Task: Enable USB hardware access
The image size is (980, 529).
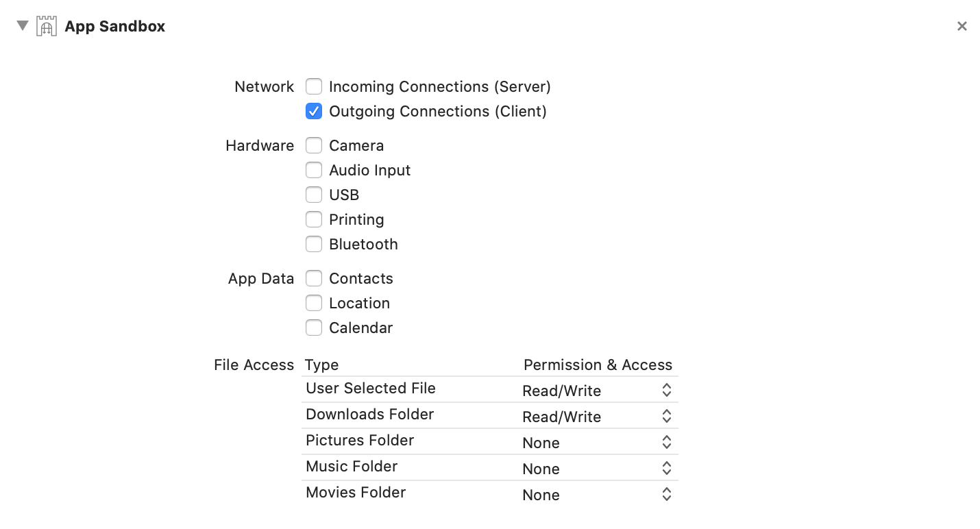Action: 314,195
